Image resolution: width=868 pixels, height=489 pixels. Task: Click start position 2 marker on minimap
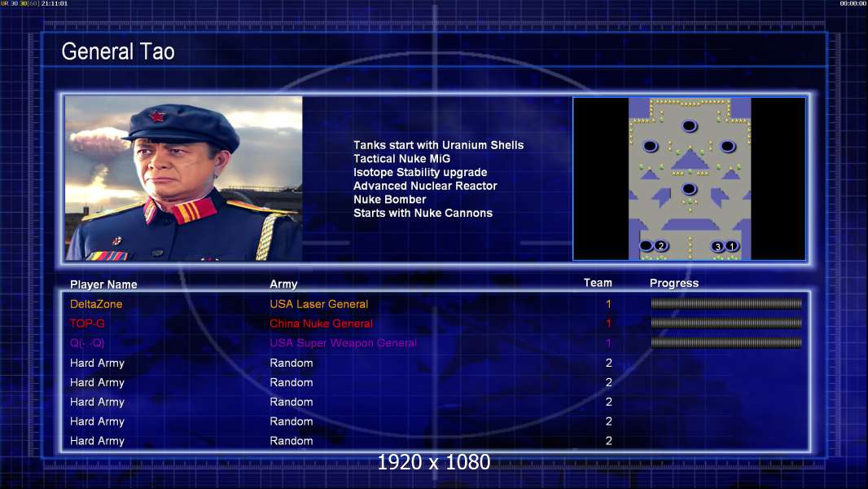[x=660, y=246]
